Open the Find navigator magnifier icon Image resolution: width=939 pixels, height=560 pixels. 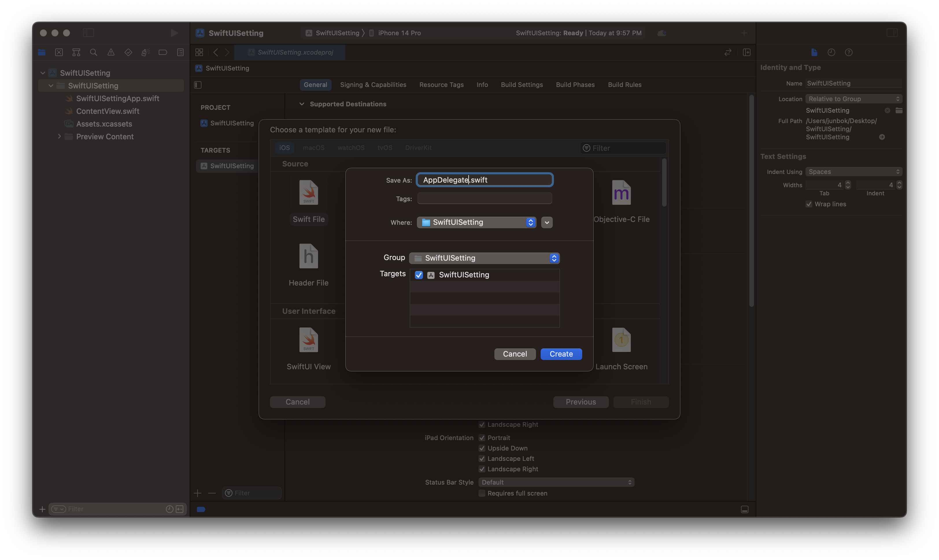94,53
